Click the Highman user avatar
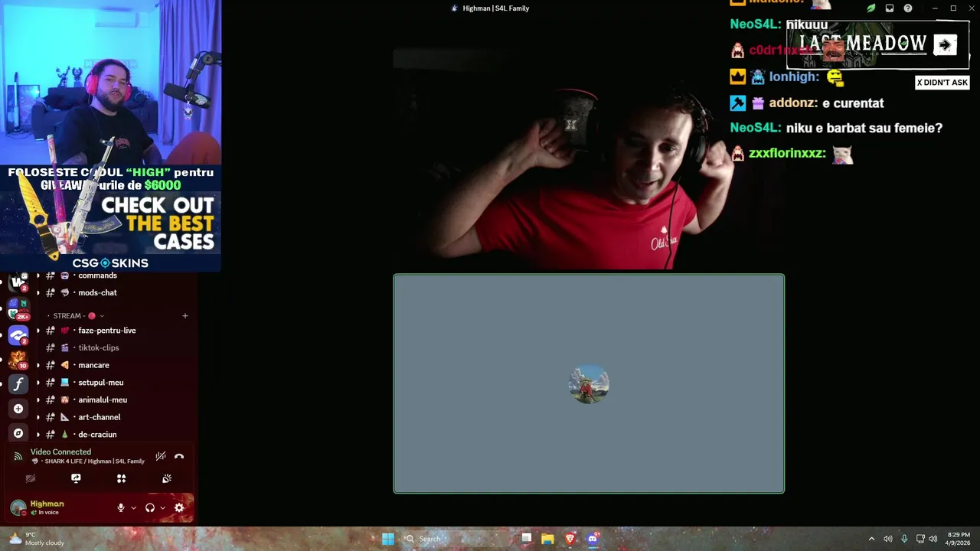Screen dimensions: 980x551 point(18,507)
